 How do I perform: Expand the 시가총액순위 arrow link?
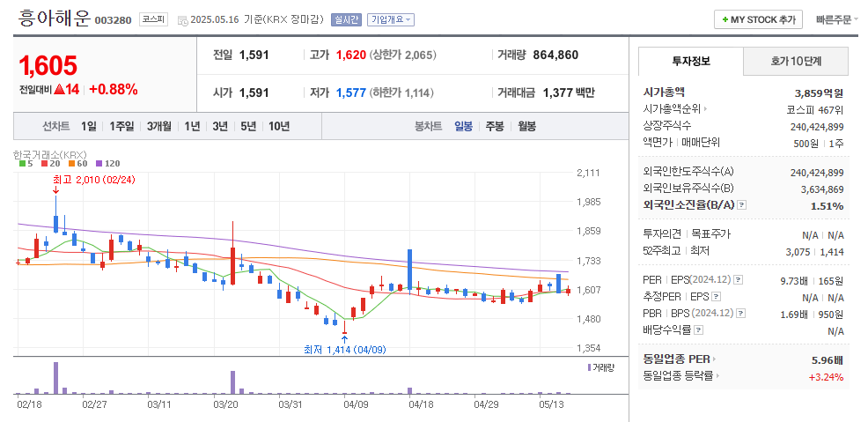point(675,108)
